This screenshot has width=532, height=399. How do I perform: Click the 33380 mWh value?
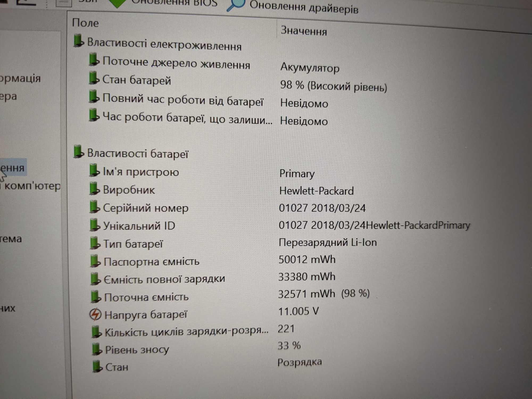coord(307,277)
